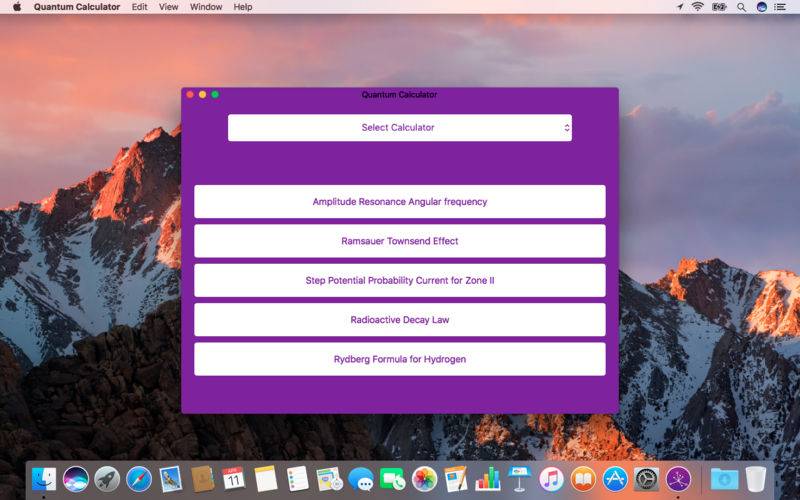800x500 pixels.
Task: Open Messages speech bubble icon
Action: pos(361,479)
